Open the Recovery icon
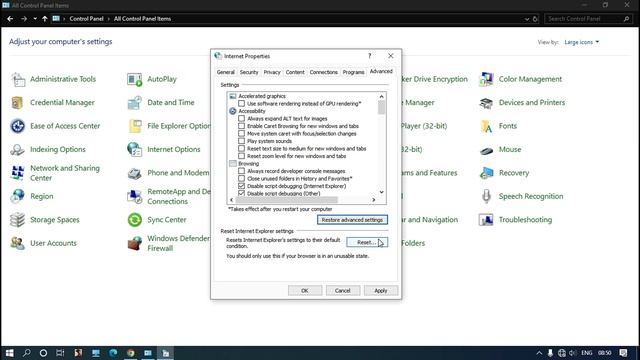640x360 pixels. [x=486, y=173]
